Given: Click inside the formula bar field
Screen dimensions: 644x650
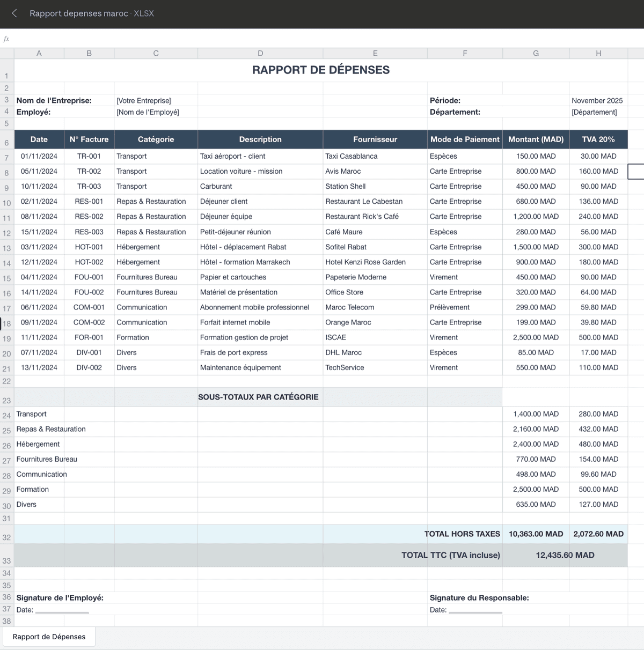Looking at the screenshot, I should tap(322, 39).
